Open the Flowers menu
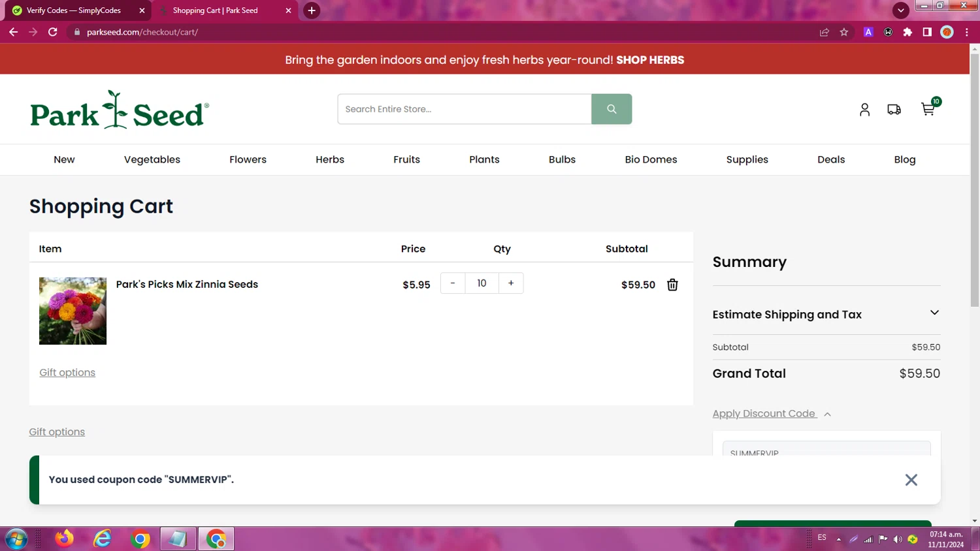This screenshot has height=551, width=980. tap(248, 160)
